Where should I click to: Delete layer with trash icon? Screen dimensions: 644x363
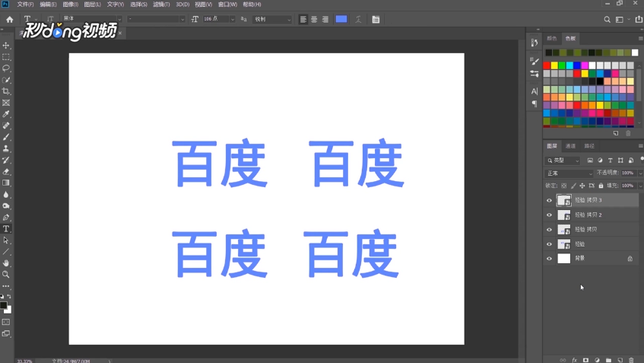(631, 360)
